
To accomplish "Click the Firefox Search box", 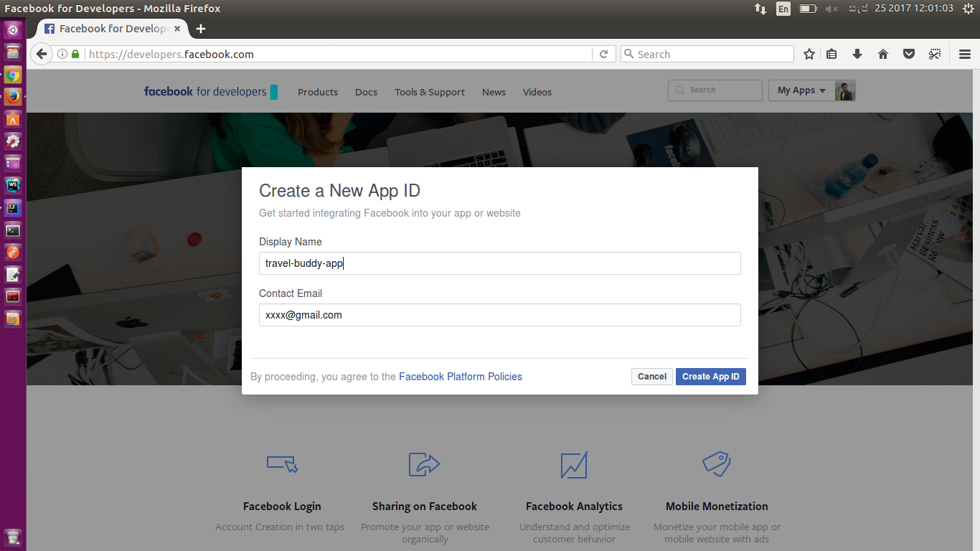I will tap(707, 54).
